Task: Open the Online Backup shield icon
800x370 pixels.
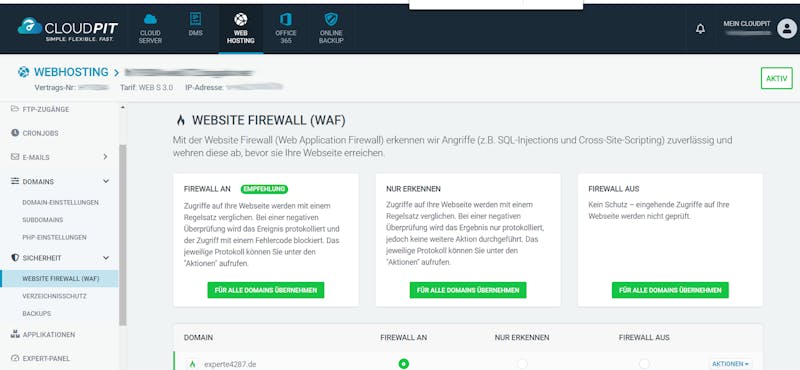Action: tap(331, 19)
